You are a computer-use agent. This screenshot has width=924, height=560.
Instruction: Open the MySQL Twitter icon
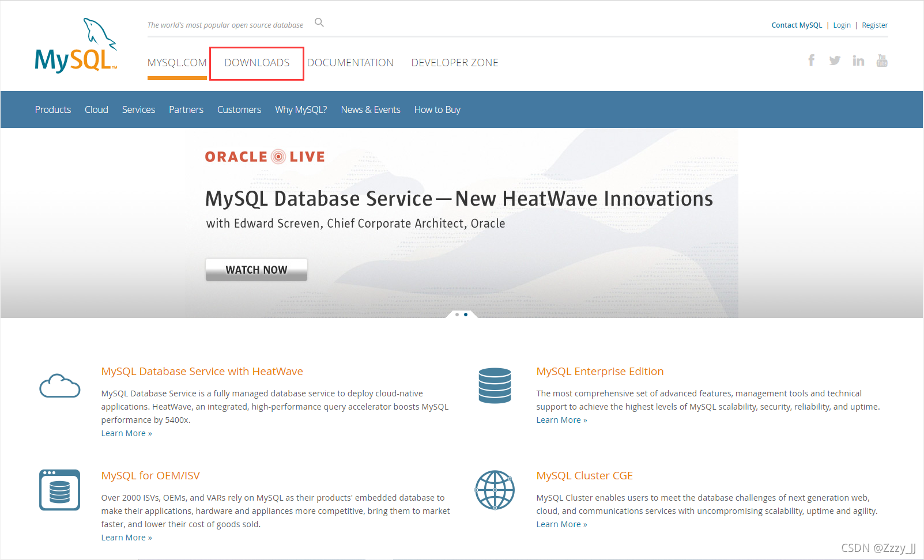[x=835, y=60]
